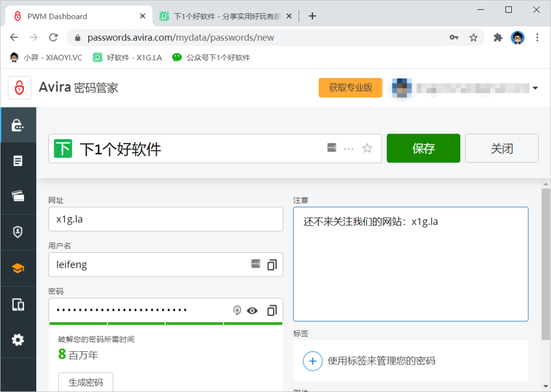Click the 密码 password field
The image size is (551, 392).
coord(166,310)
